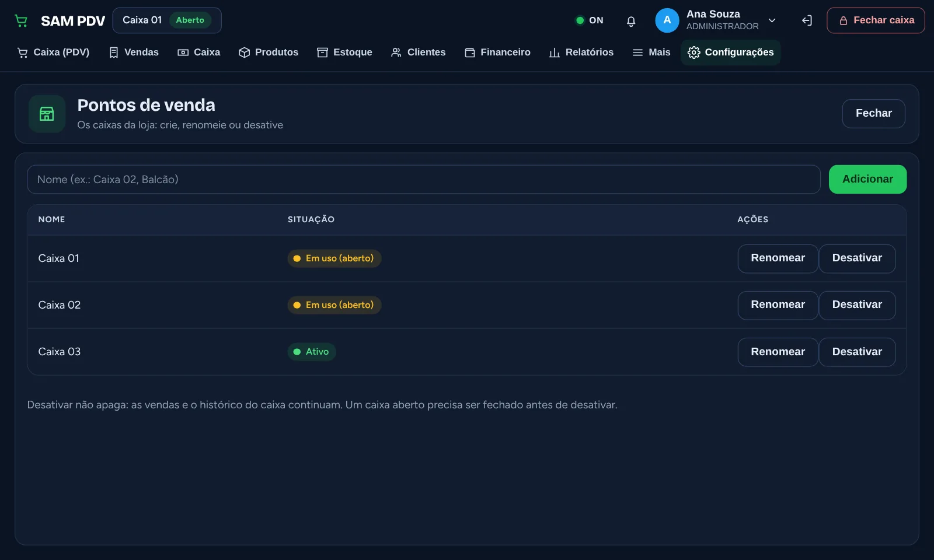
Task: Click Caixa 02 'Em uso (aberto)' badge
Action: click(334, 305)
